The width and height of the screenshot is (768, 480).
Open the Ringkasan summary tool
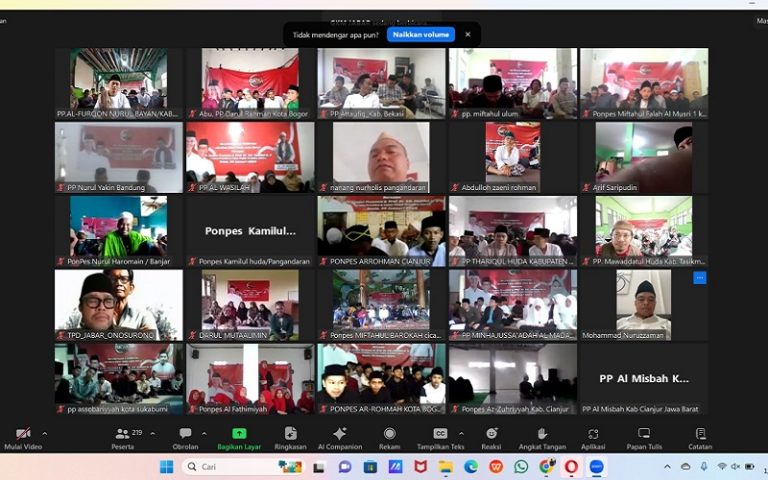pos(289,437)
